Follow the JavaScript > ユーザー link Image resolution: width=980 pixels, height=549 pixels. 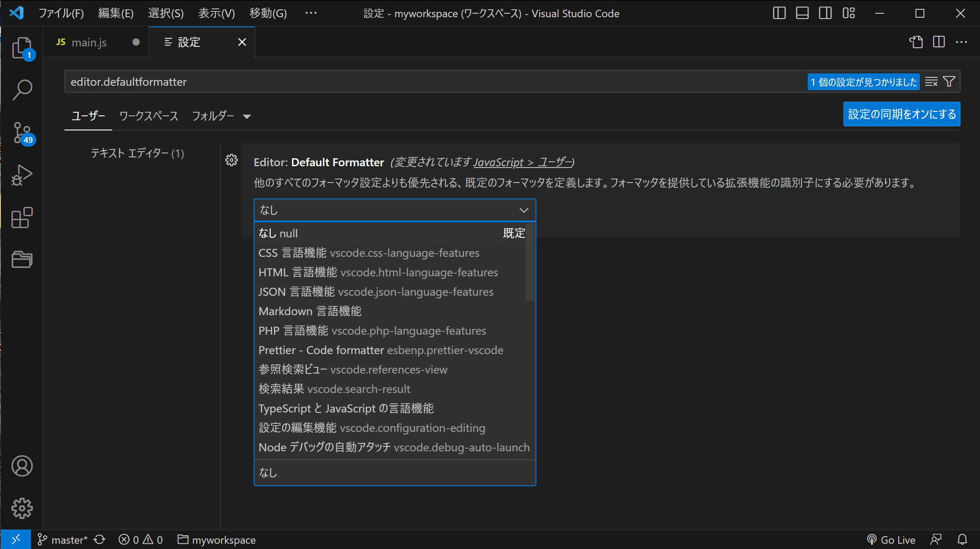(523, 162)
